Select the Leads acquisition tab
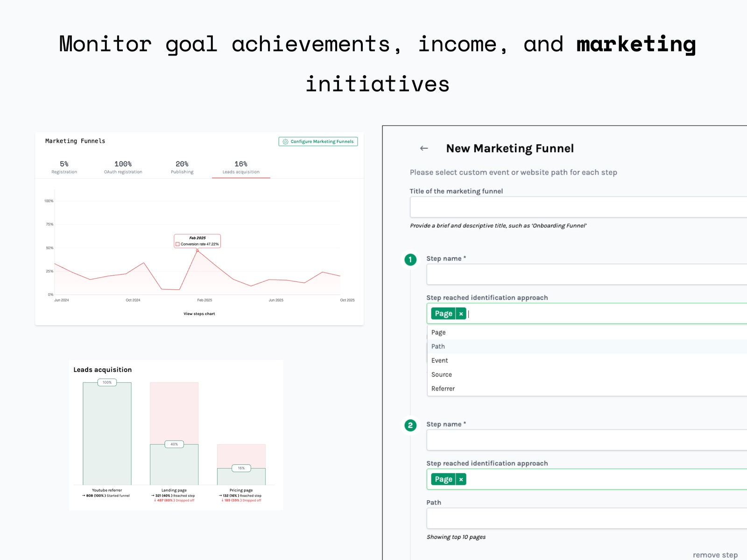 click(x=241, y=167)
